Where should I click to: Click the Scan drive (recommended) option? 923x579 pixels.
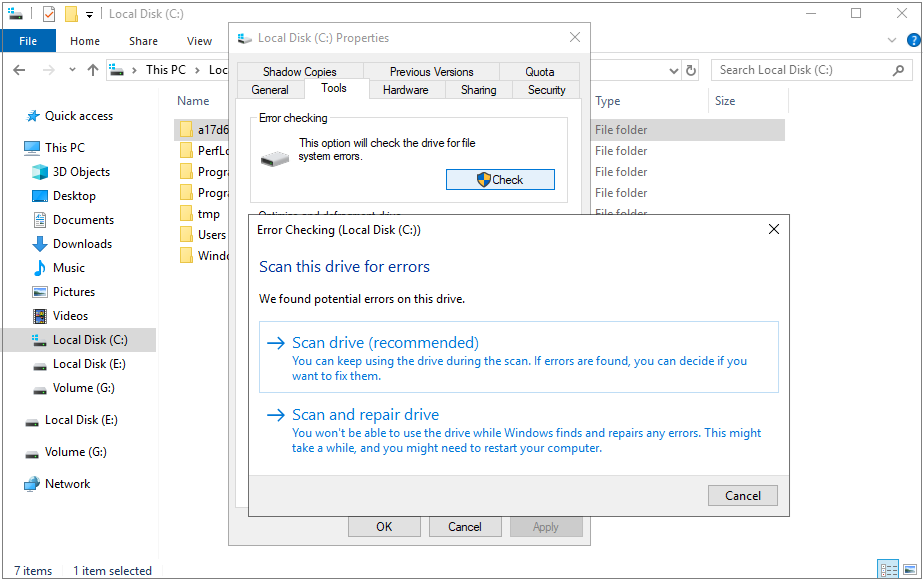[519, 357]
